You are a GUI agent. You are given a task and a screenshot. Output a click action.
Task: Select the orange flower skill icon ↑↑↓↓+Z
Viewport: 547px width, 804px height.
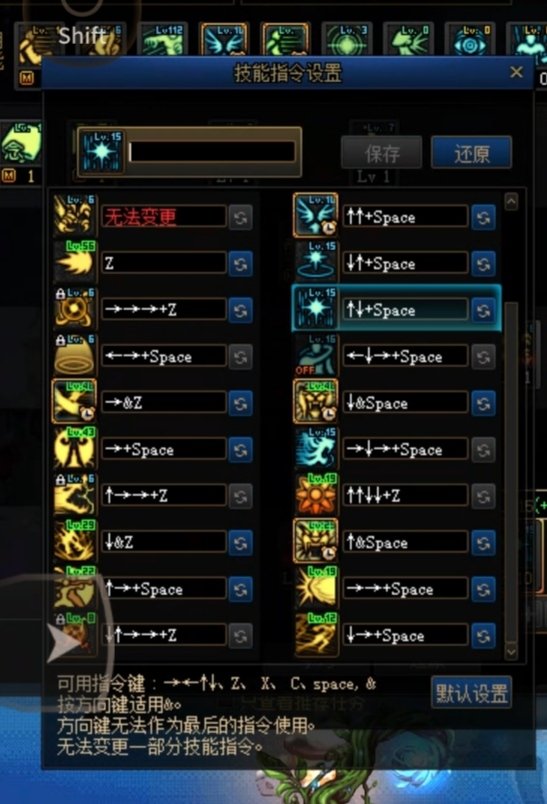[315, 495]
